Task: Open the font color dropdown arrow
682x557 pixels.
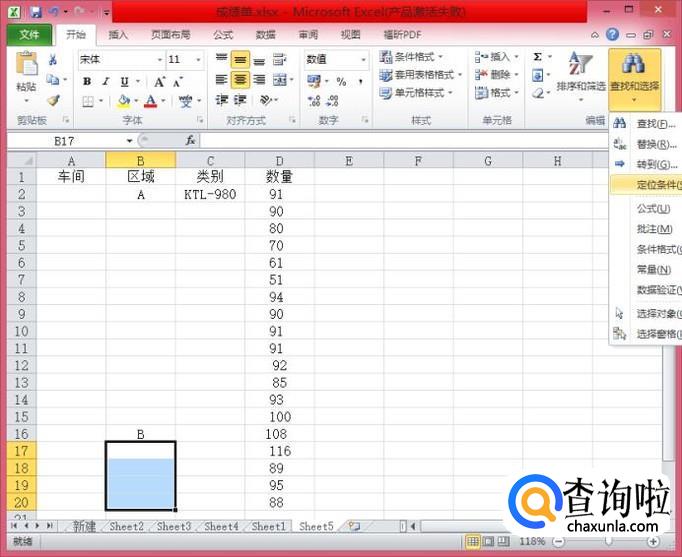Action: coord(163,101)
